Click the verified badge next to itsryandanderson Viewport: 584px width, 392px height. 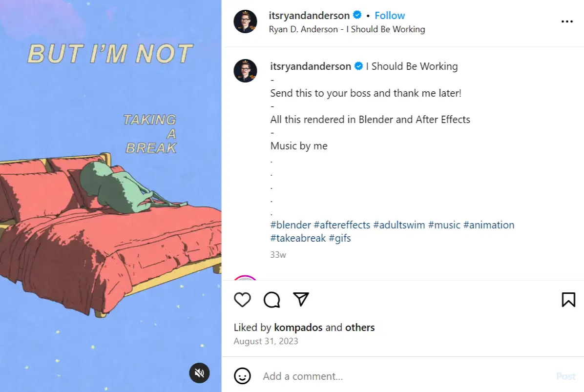(x=357, y=15)
